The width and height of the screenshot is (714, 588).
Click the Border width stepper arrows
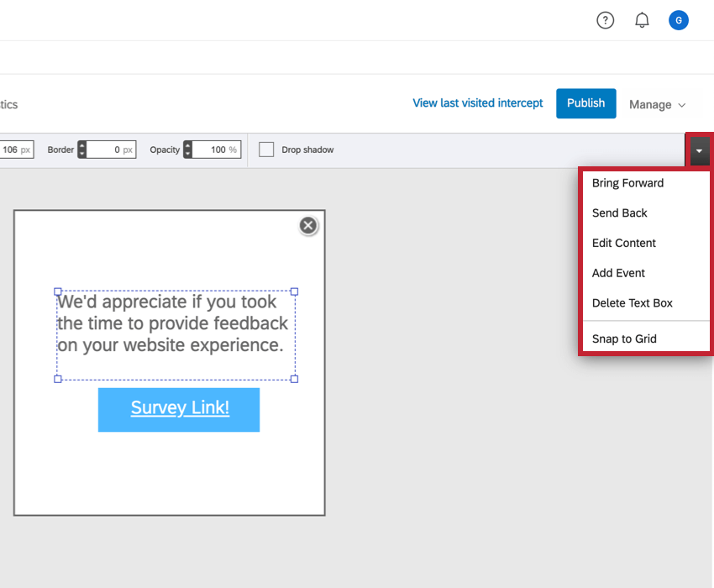pyautogui.click(x=81, y=150)
